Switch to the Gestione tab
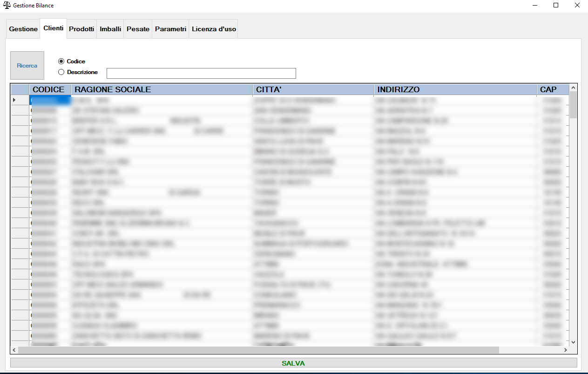588x374 pixels. [23, 29]
